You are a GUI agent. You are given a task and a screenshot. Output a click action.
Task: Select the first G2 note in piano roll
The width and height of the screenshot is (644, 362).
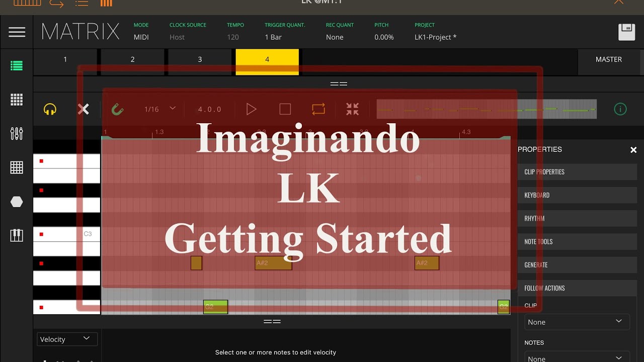[215, 307]
